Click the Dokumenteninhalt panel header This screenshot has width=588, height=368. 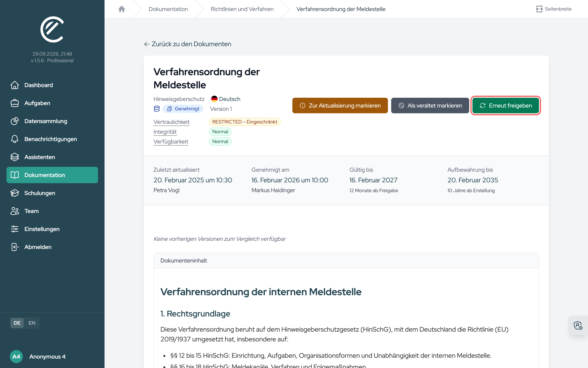(x=346, y=260)
